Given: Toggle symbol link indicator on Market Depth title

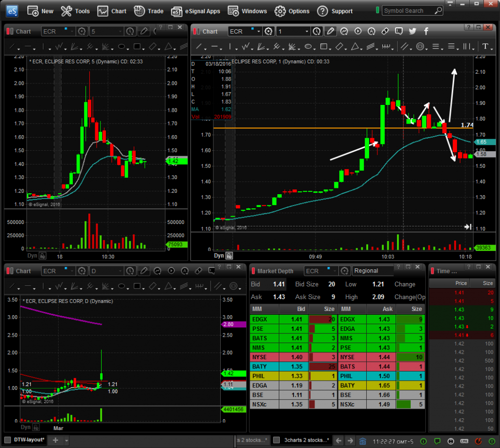Looking at the screenshot, I should 253,271.
